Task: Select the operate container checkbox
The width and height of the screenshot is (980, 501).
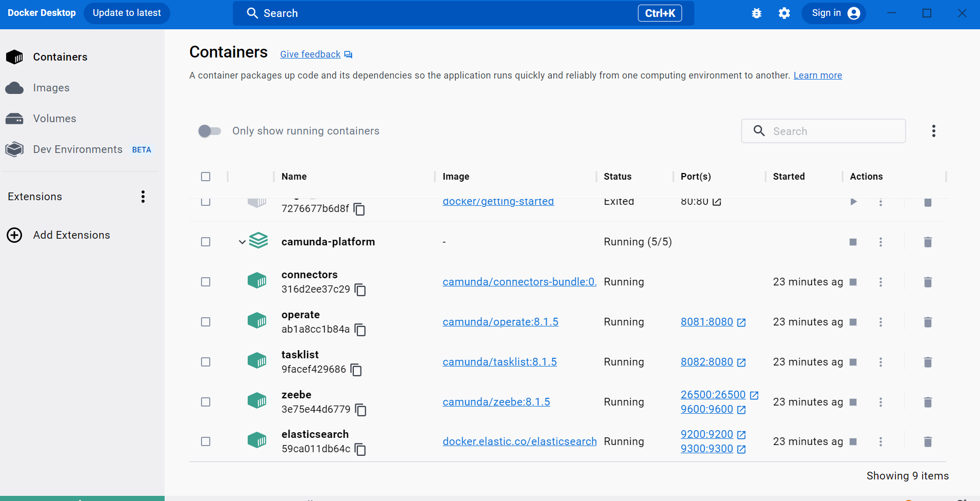Action: [206, 322]
